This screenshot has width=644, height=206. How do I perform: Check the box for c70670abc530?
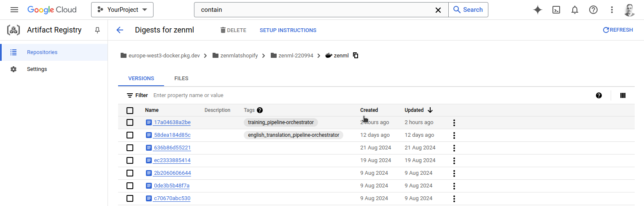(x=130, y=198)
